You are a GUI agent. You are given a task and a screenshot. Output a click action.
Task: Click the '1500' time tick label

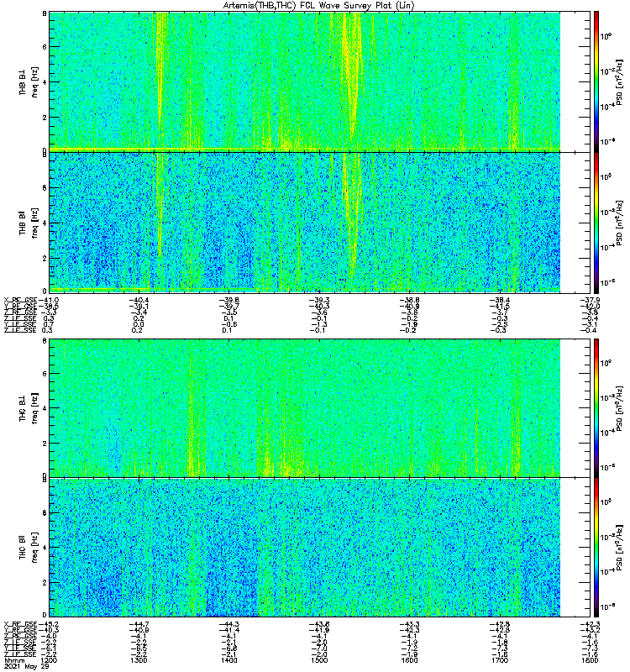(319, 660)
